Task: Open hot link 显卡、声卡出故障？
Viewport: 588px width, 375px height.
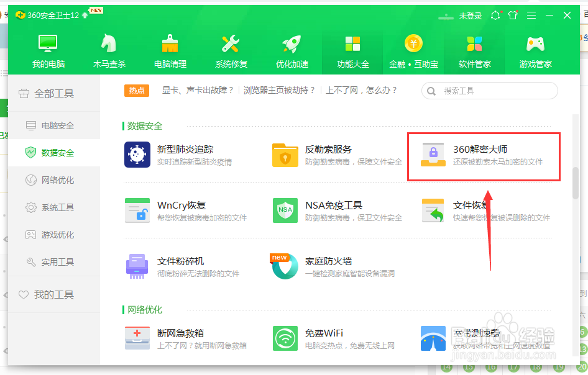Action: click(198, 90)
